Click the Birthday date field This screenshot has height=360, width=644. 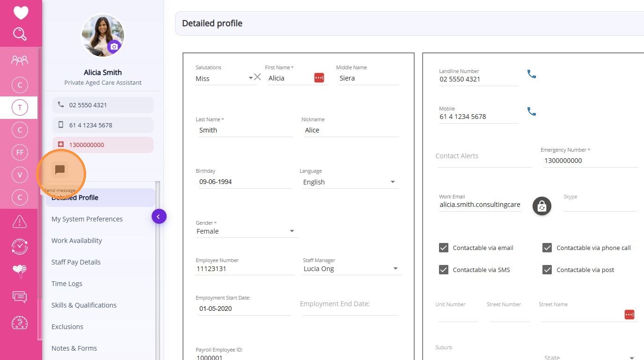(243, 182)
